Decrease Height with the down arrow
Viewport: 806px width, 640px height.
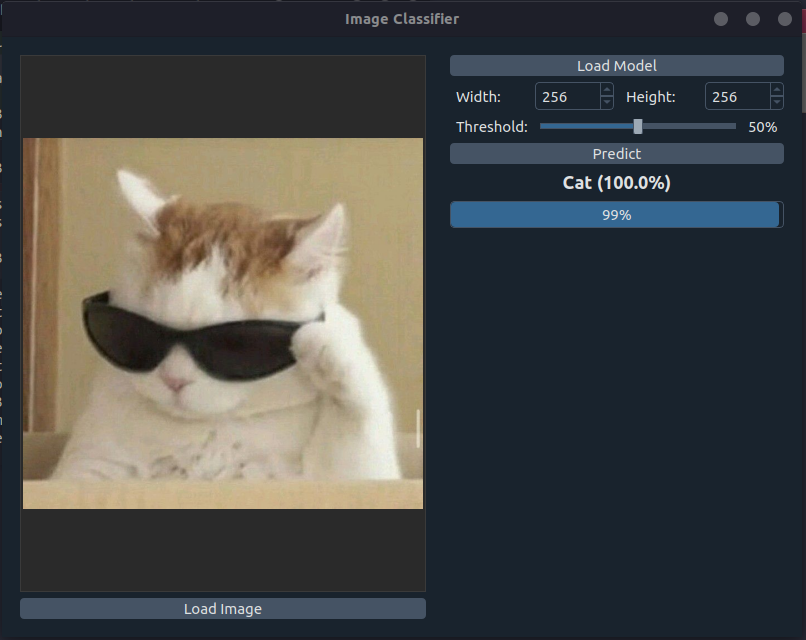777,103
